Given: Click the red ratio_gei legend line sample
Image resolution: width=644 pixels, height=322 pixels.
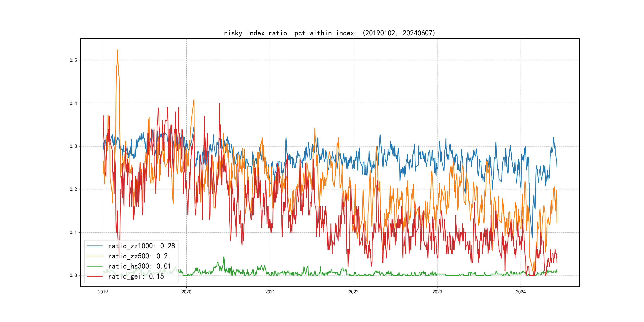Looking at the screenshot, I should pos(94,276).
